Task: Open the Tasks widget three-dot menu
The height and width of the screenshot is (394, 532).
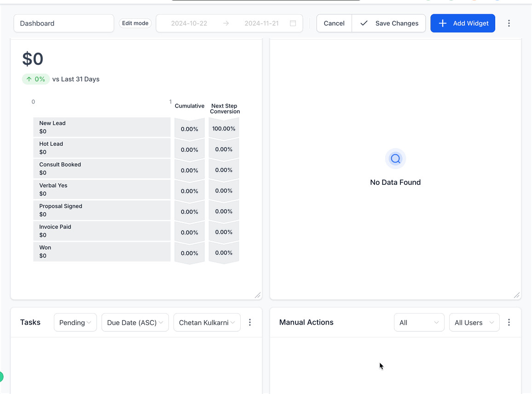Action: coord(250,322)
